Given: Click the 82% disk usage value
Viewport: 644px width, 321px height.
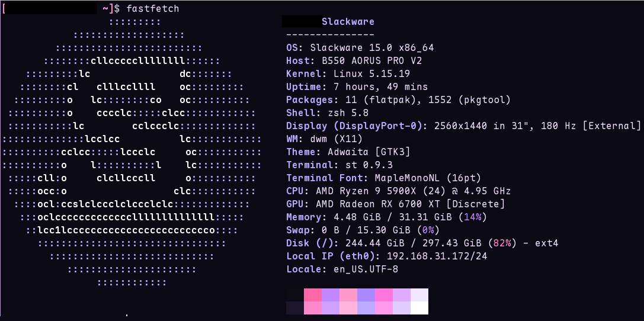Looking at the screenshot, I should [502, 243].
